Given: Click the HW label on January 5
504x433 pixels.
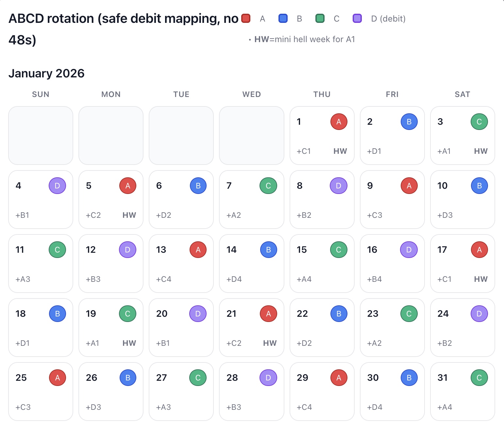Looking at the screenshot, I should pos(129,215).
